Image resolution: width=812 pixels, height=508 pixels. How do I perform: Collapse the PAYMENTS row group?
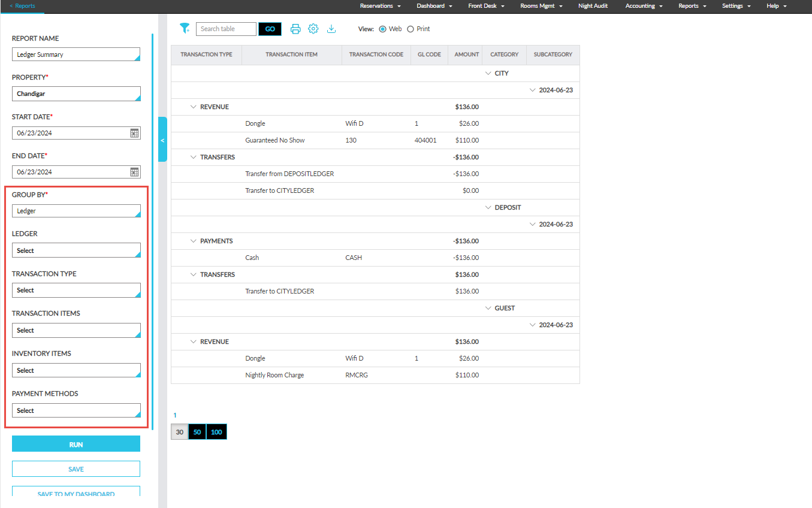(193, 241)
